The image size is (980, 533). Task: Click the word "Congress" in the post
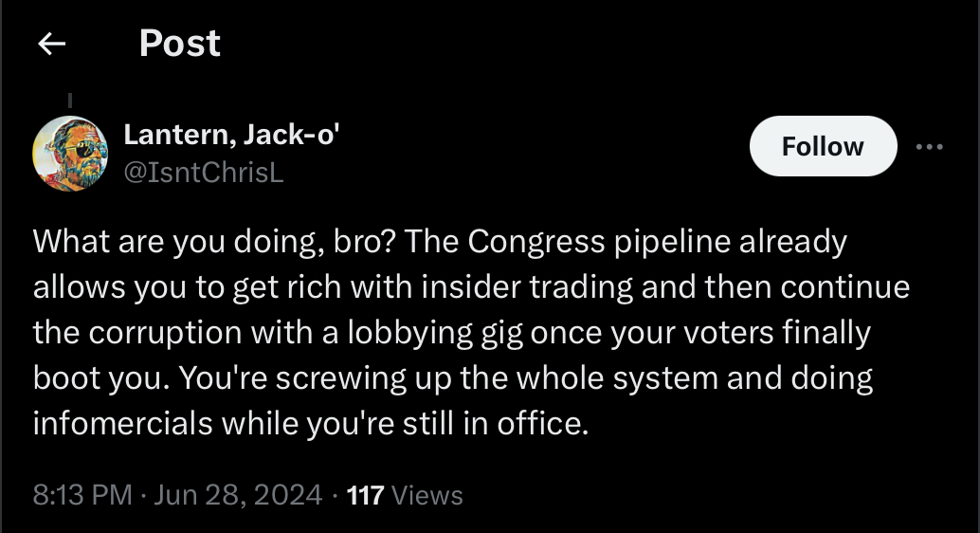tap(536, 243)
